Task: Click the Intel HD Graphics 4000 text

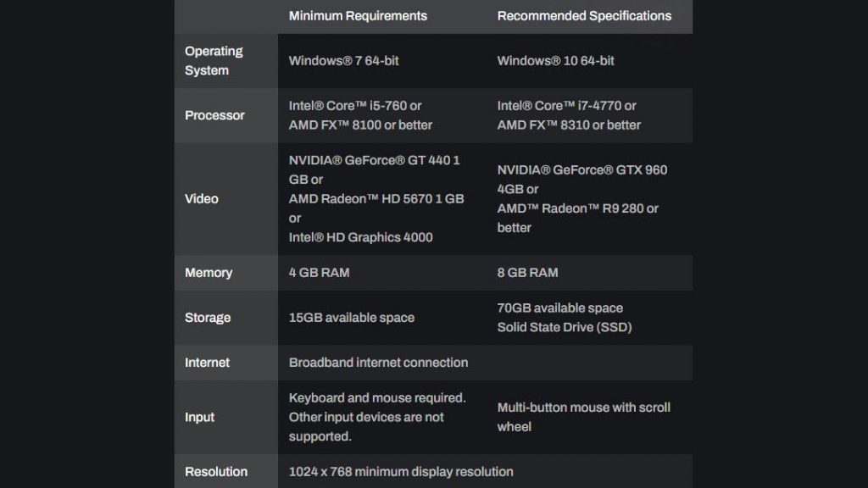Action: point(360,237)
